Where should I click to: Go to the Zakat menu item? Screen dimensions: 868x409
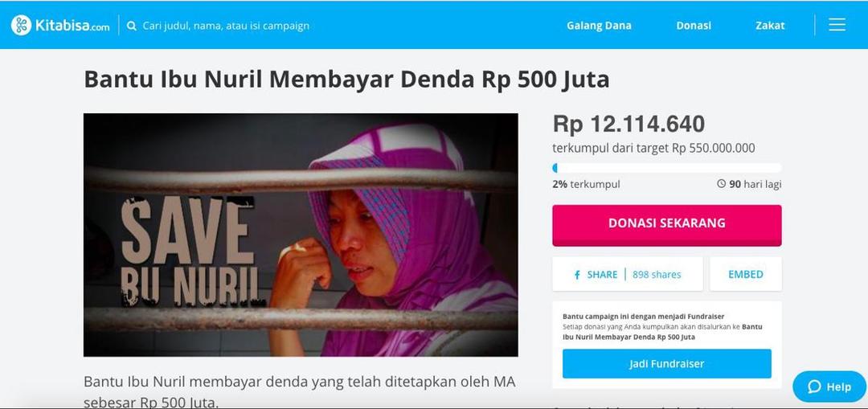770,26
